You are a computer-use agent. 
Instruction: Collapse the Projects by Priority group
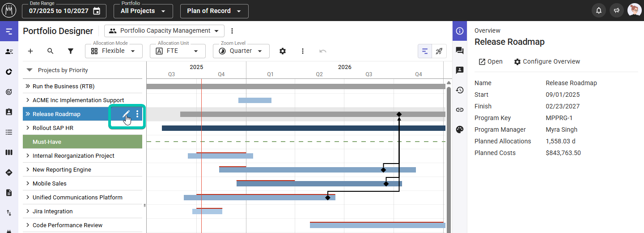(30, 70)
